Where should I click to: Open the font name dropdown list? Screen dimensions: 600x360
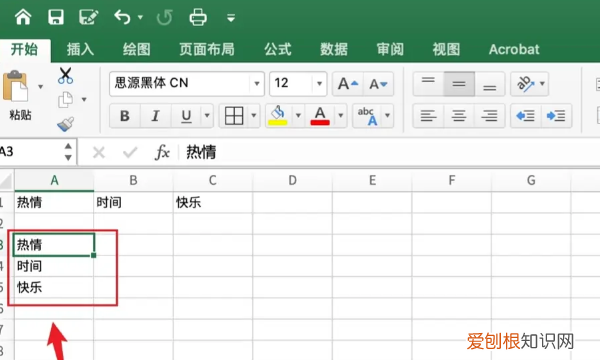click(x=257, y=83)
